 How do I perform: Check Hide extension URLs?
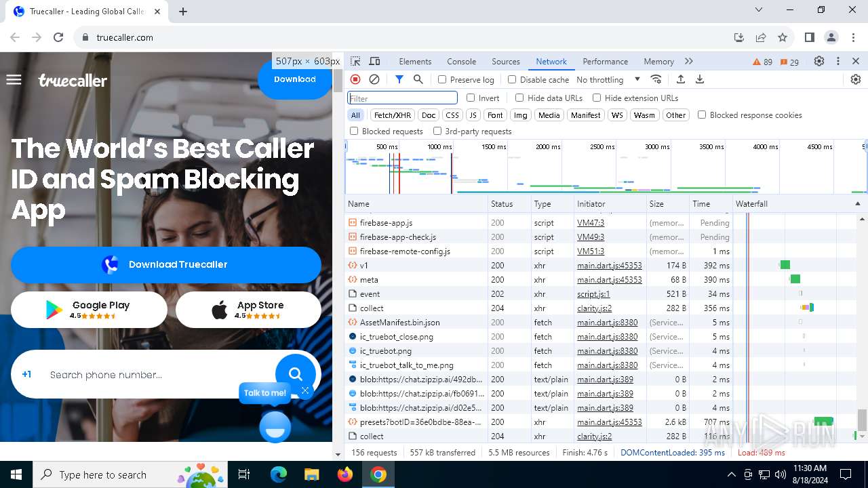pos(597,98)
